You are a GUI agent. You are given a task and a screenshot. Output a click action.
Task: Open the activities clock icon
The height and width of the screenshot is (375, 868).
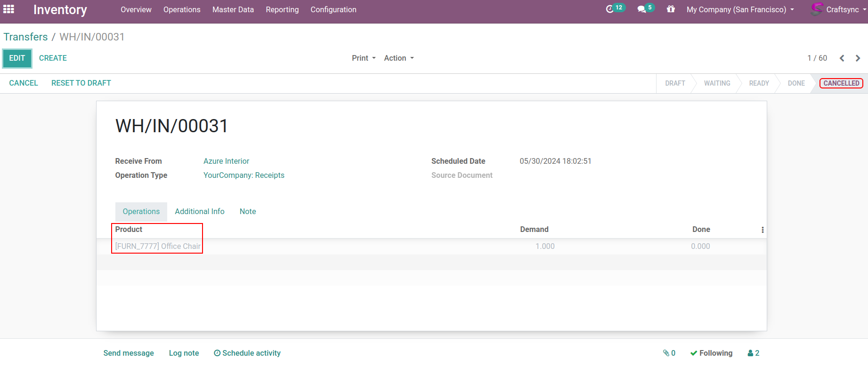click(x=610, y=9)
